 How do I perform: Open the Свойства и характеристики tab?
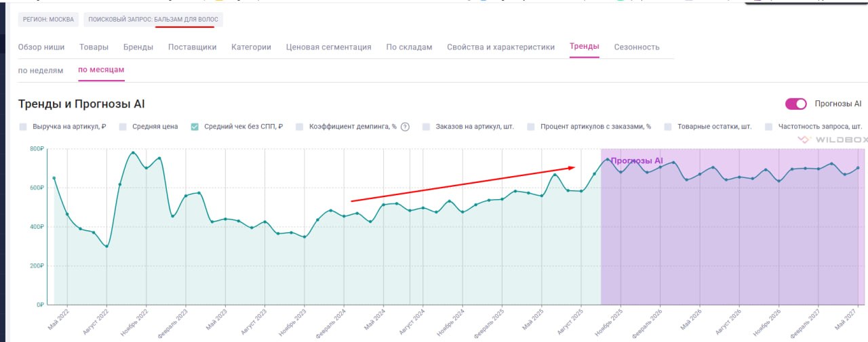(500, 47)
